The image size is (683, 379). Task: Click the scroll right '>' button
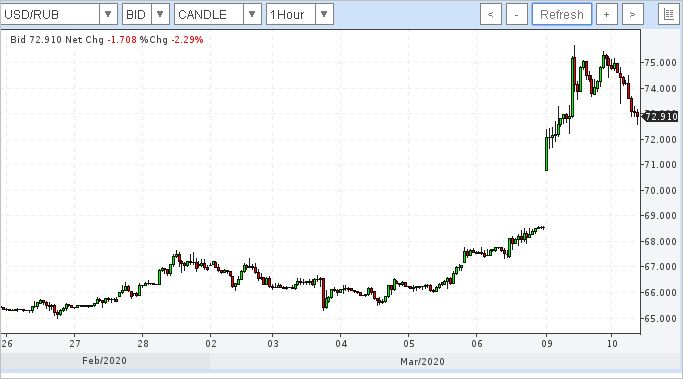click(632, 14)
